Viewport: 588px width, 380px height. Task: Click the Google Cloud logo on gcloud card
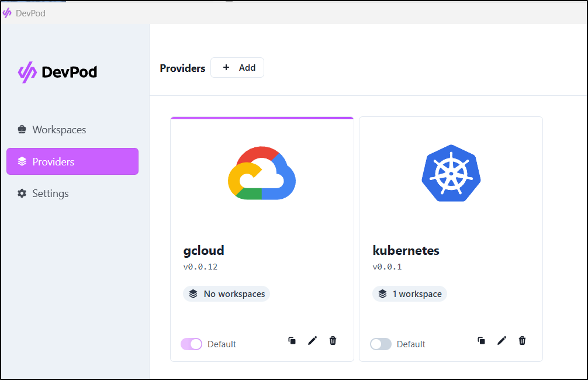262,173
